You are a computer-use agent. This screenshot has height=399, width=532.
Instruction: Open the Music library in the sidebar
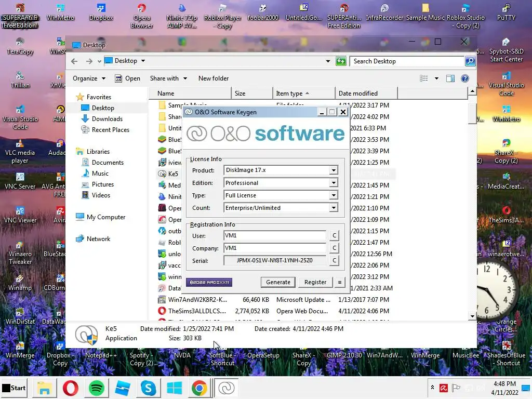(100, 174)
